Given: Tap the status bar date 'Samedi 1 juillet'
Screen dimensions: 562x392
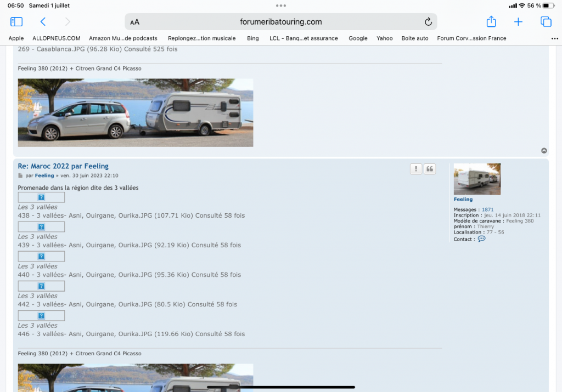Looking at the screenshot, I should 49,5.
